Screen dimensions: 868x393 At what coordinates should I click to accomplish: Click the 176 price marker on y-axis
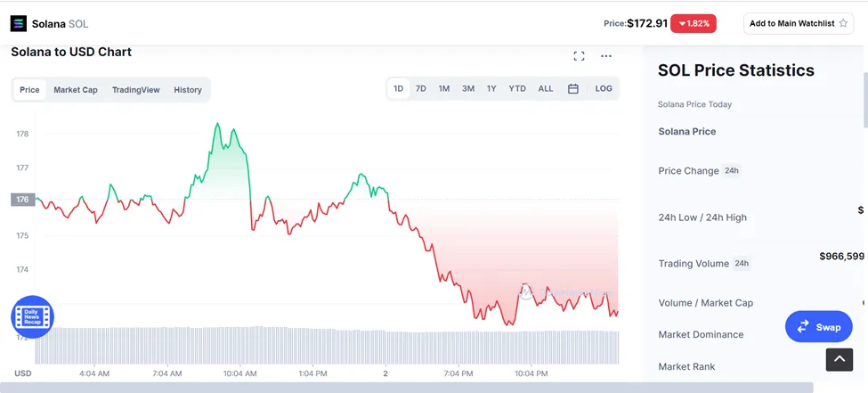coord(22,200)
